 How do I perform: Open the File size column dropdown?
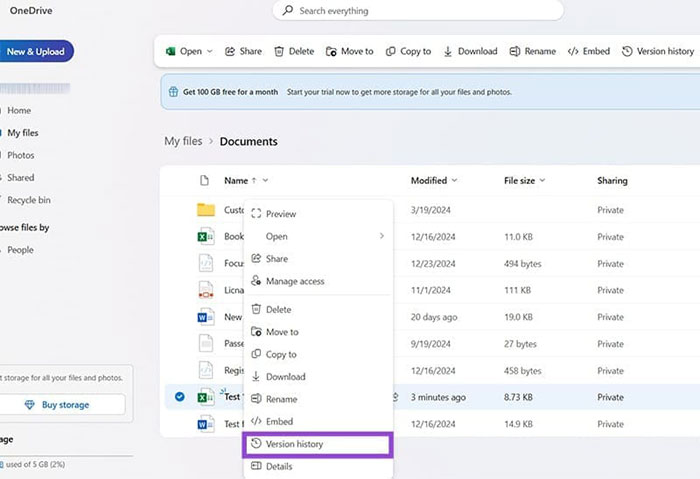tap(542, 181)
